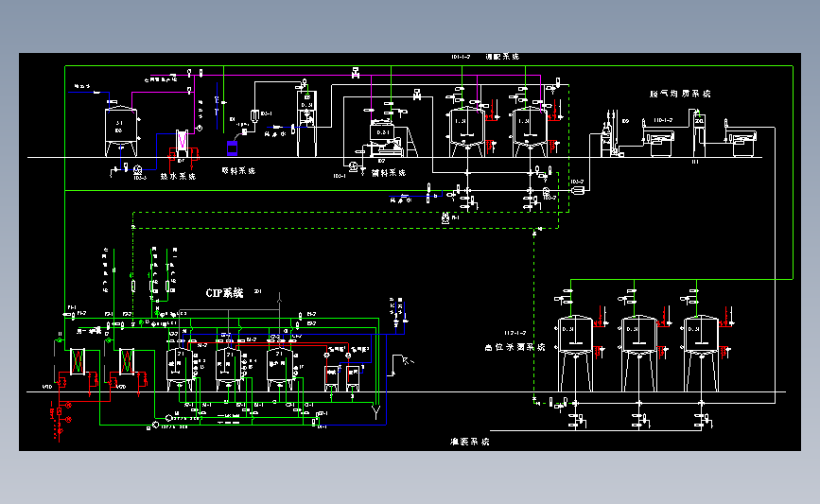Screen dimensions: 820x504
Task: Pick the blue raw material barrel
Action: coord(233,148)
